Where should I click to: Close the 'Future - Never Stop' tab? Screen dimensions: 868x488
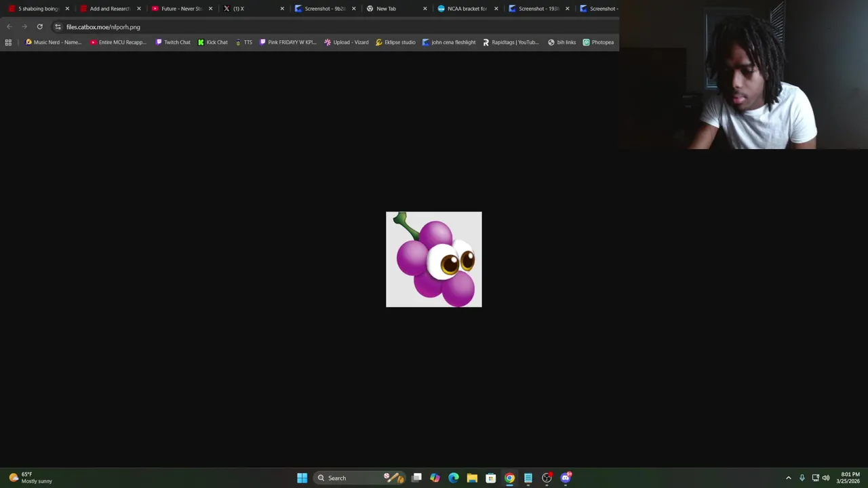(x=210, y=9)
